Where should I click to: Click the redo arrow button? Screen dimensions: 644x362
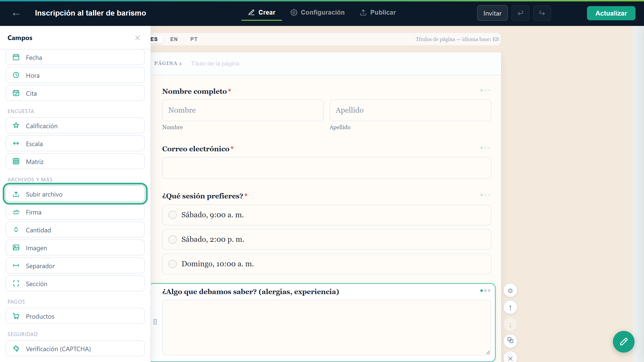(542, 13)
